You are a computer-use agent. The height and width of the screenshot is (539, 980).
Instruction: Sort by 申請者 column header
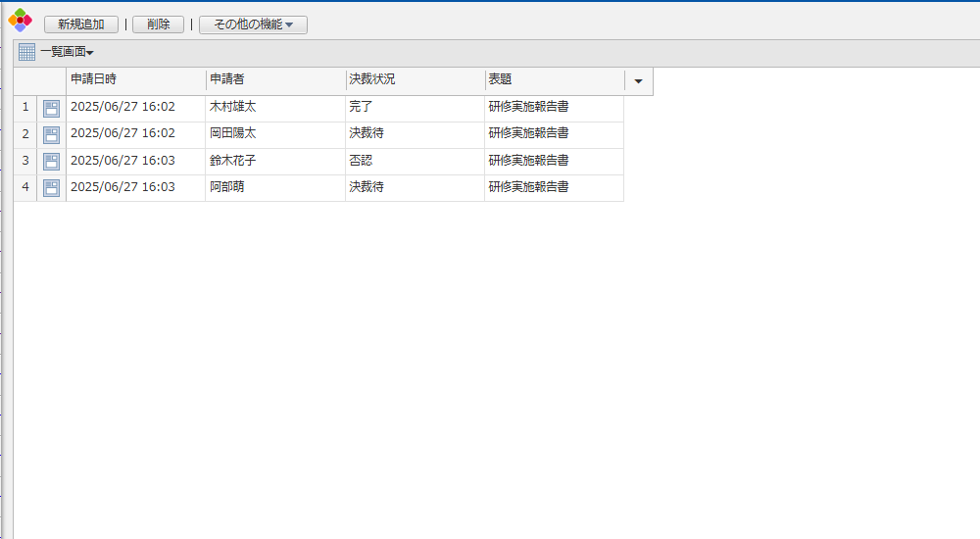point(274,80)
